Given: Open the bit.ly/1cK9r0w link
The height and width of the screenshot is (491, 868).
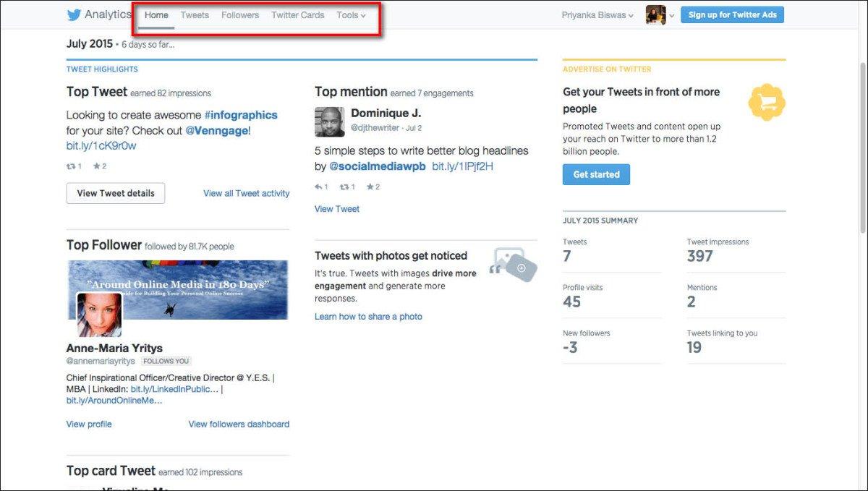Looking at the screenshot, I should (101, 146).
